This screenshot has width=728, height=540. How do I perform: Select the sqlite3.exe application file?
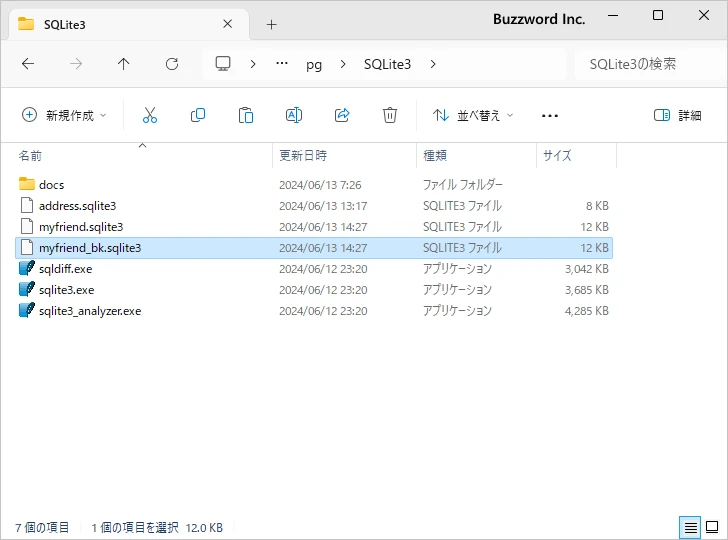point(66,289)
